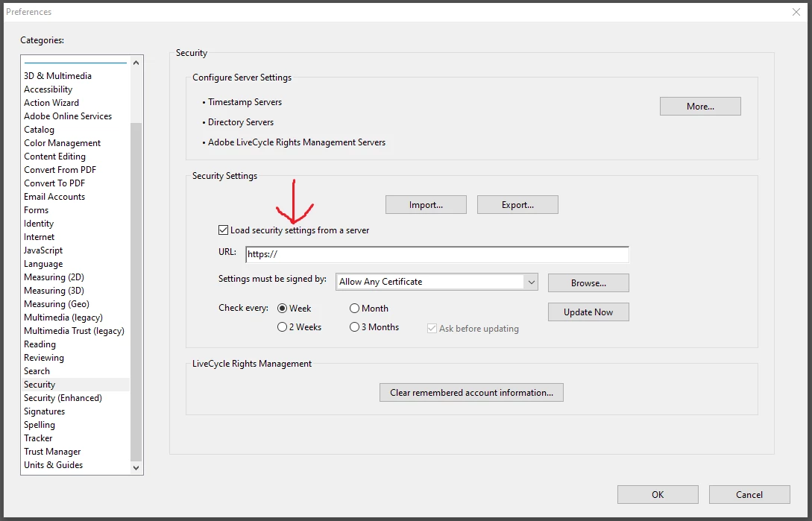Image resolution: width=812 pixels, height=521 pixels.
Task: Click the category list scroll up arrow
Action: coord(136,63)
